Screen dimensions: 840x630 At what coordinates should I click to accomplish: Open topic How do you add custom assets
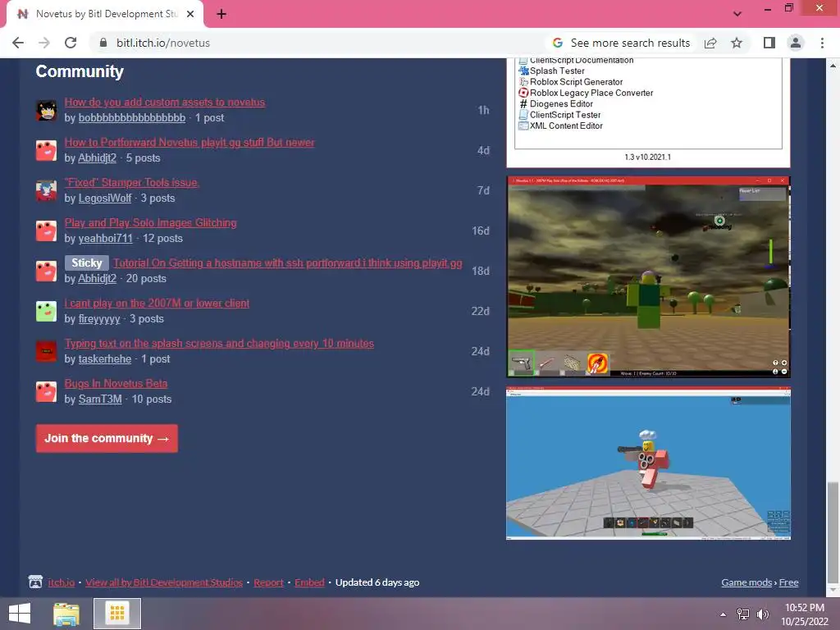[x=164, y=102]
